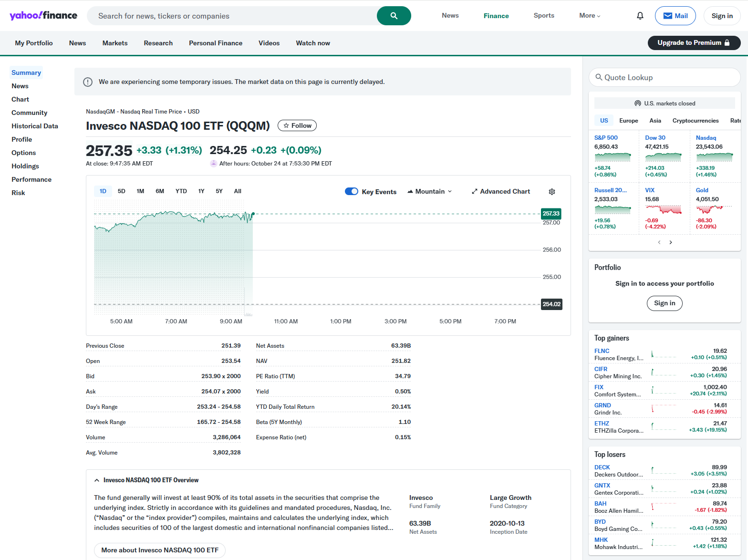
Task: Follow the QQQM ETF
Action: 297,125
